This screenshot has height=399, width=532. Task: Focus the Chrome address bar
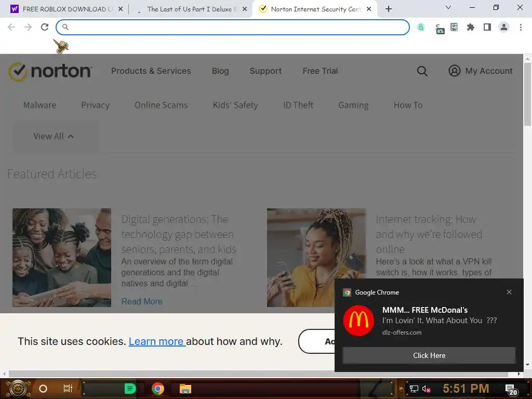coord(233,27)
